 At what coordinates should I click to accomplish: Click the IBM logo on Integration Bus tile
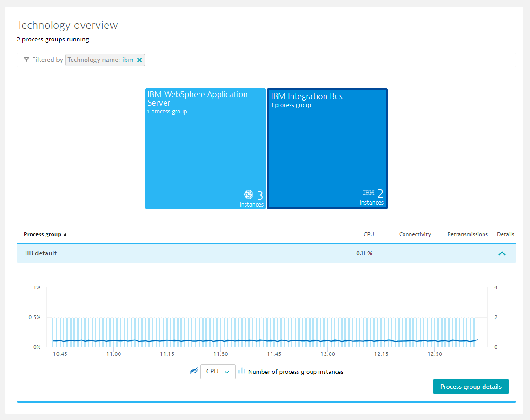(368, 193)
